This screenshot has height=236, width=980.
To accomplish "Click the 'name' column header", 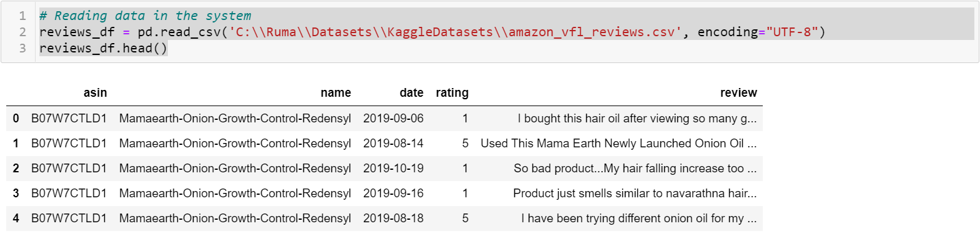I will pos(336,93).
